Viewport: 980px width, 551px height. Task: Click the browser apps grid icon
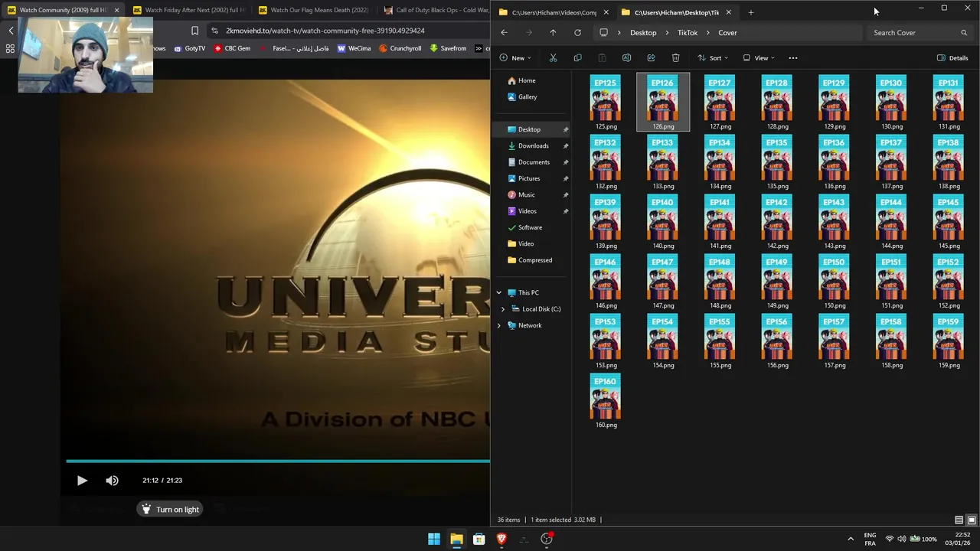click(10, 48)
